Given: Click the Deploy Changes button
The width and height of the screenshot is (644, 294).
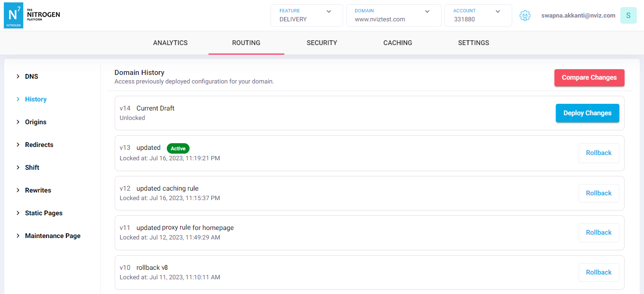Looking at the screenshot, I should pyautogui.click(x=587, y=113).
